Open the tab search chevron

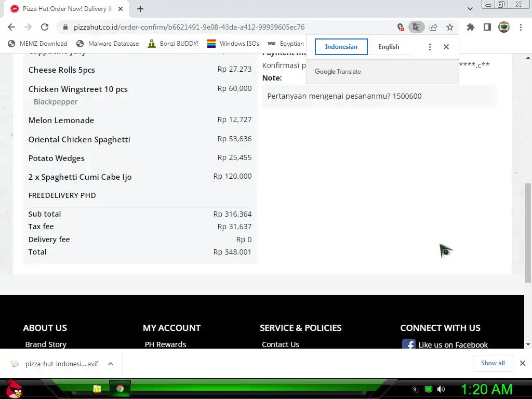click(x=470, y=9)
